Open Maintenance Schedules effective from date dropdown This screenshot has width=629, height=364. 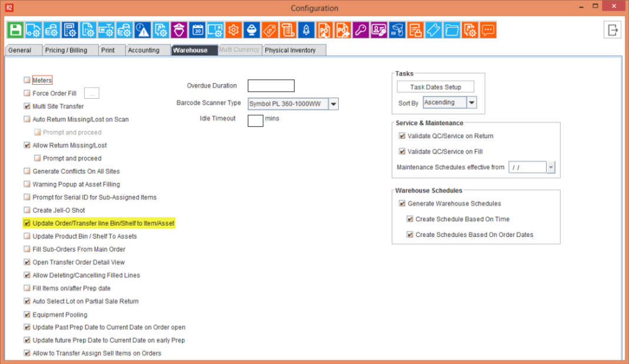(551, 168)
